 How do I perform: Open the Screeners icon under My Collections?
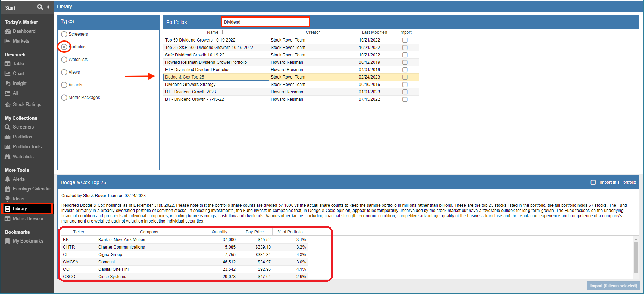click(x=7, y=127)
